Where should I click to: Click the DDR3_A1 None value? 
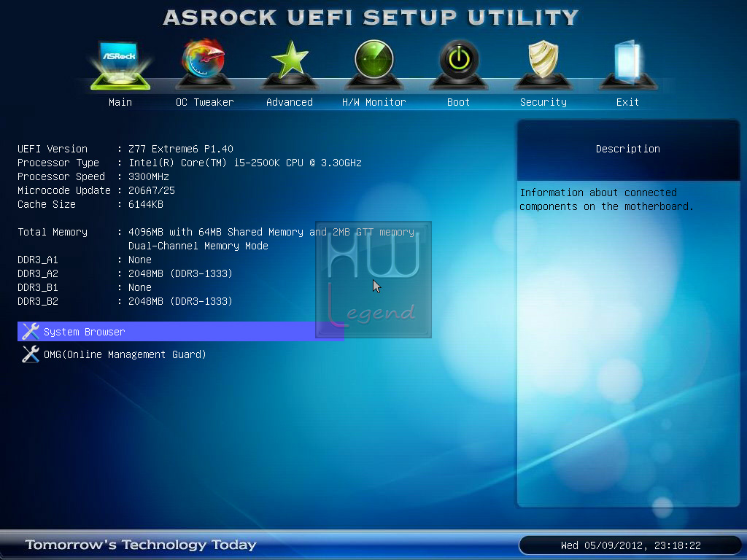coord(139,260)
